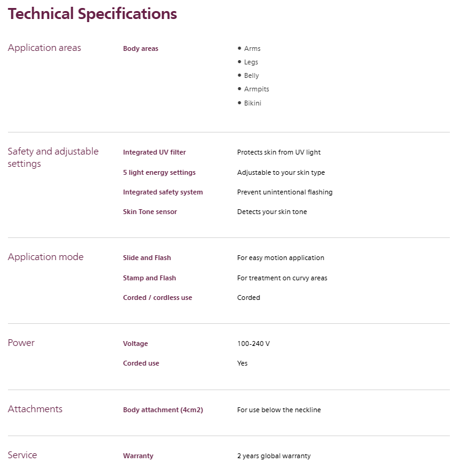Click the Voltage label
This screenshot has height=476, width=456.
[135, 344]
